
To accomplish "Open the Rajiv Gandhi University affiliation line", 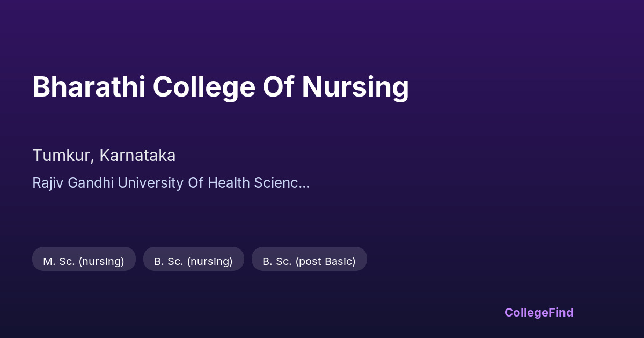I will point(171,183).
